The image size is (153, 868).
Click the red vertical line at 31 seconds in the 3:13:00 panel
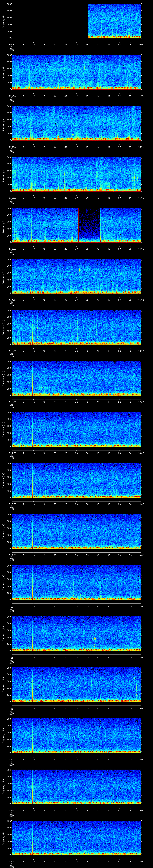(78, 225)
